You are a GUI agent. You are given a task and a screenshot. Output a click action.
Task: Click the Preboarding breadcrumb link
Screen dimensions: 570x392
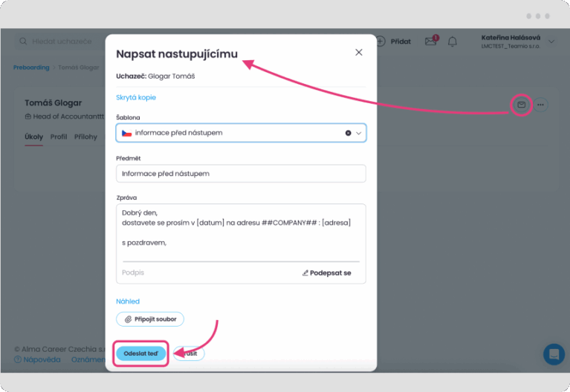[x=31, y=68]
